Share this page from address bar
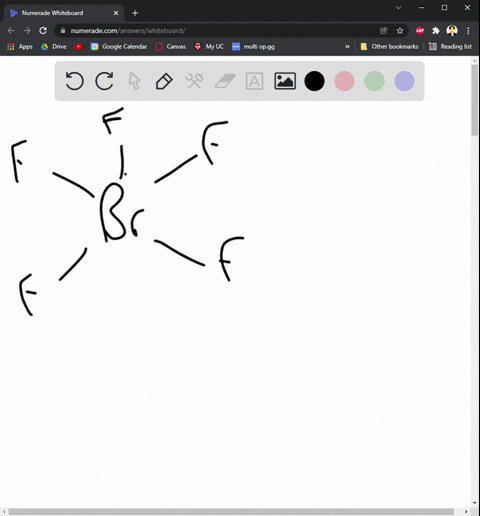480x516 pixels. (384, 31)
